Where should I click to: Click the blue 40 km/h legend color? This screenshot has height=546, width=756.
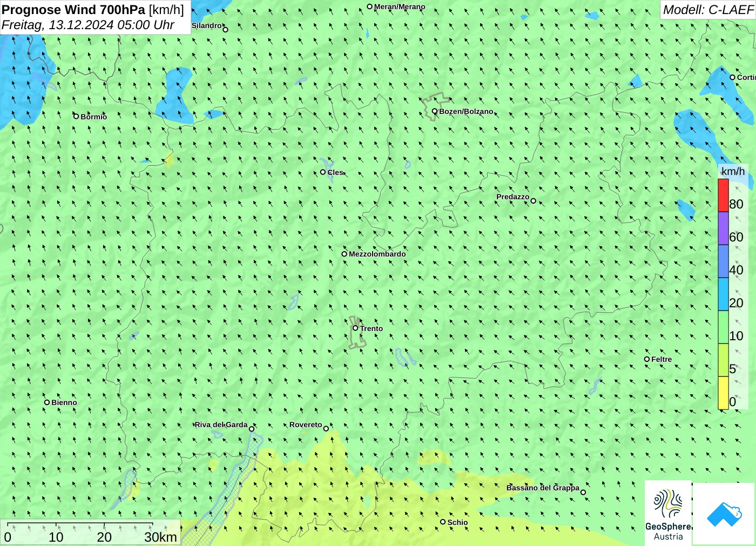pos(723,261)
